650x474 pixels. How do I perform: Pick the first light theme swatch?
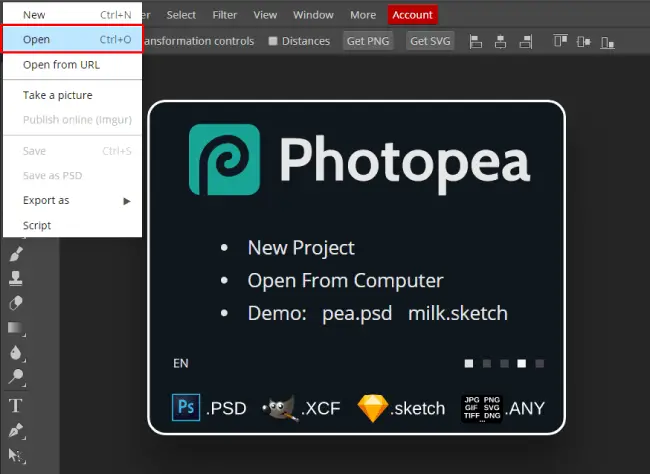click(469, 363)
